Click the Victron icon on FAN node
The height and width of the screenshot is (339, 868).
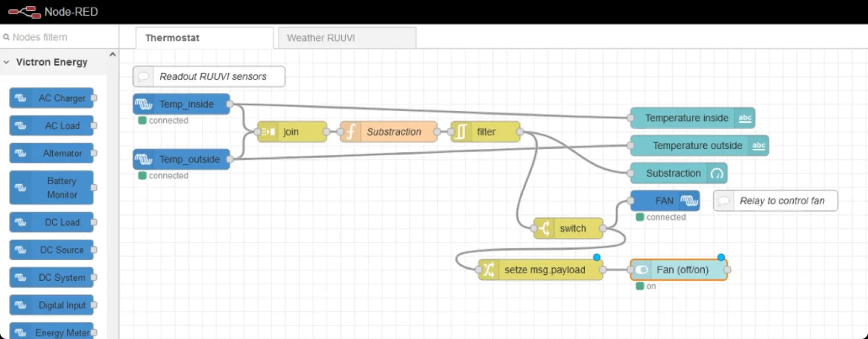689,201
